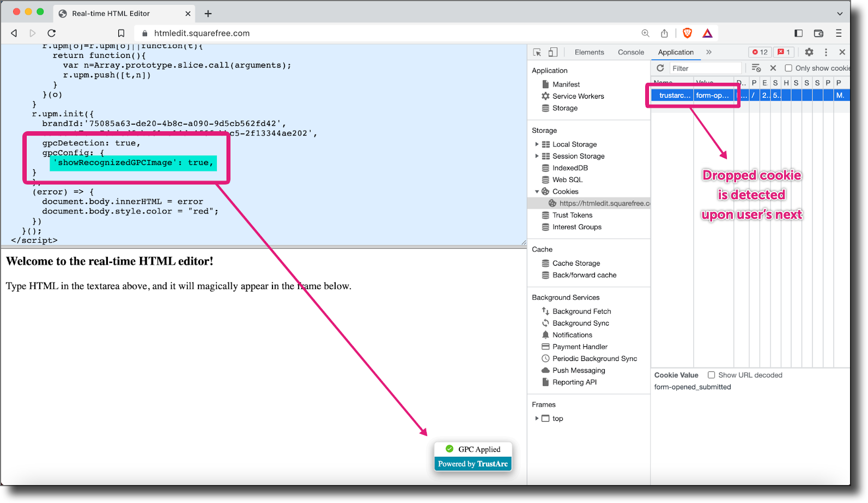Open Service Workers in sidebar
The image size is (868, 503).
(x=578, y=96)
